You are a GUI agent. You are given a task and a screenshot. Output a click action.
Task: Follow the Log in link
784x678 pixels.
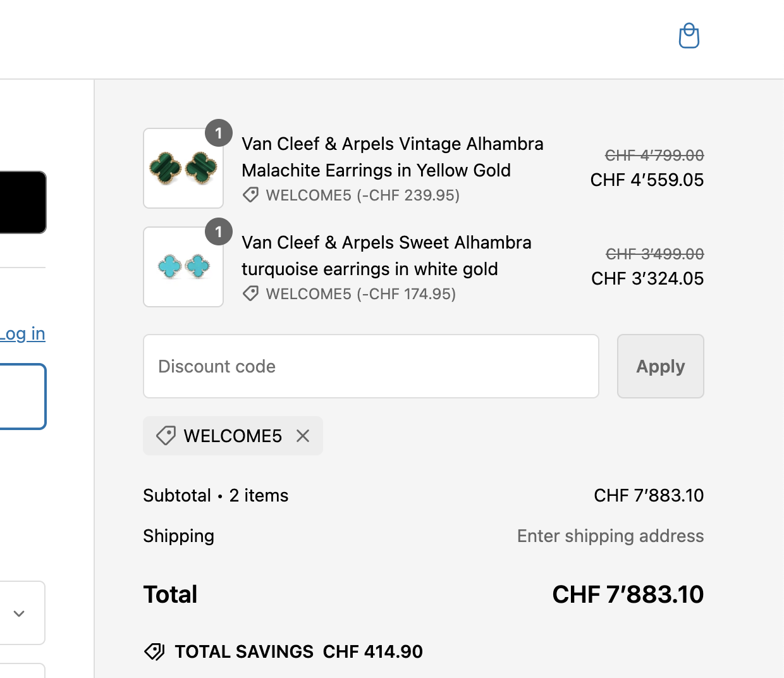click(23, 334)
